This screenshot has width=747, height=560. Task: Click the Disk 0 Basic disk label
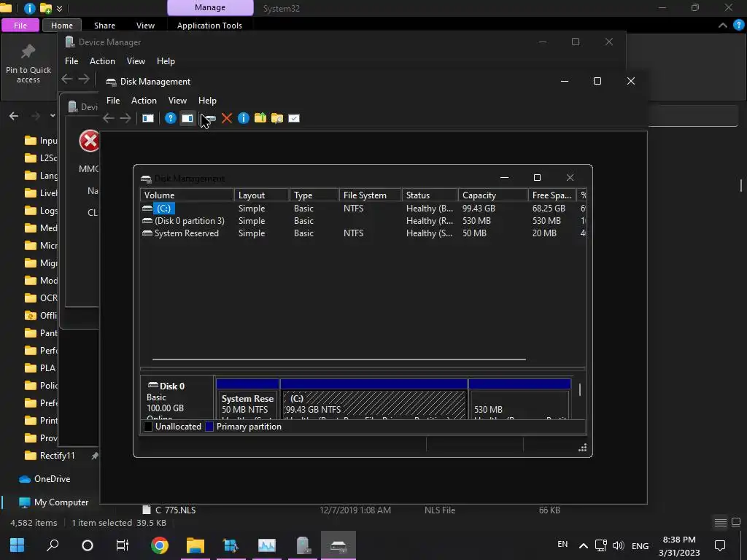coord(177,398)
